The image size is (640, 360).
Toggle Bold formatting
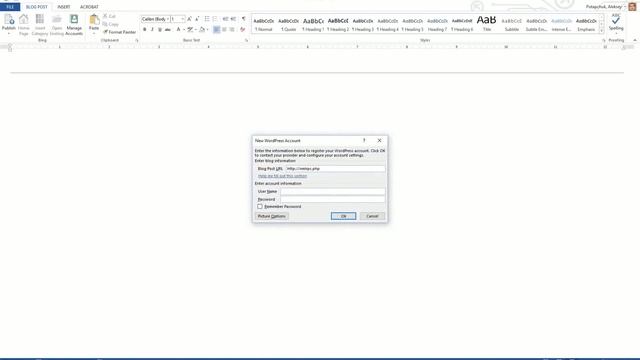coord(144,29)
